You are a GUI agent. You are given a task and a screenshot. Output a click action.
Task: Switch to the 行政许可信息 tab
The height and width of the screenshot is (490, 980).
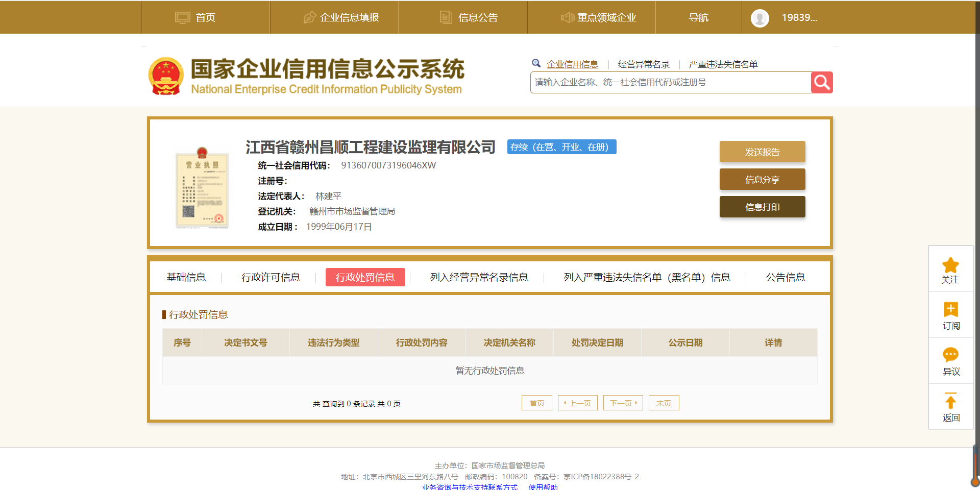271,277
